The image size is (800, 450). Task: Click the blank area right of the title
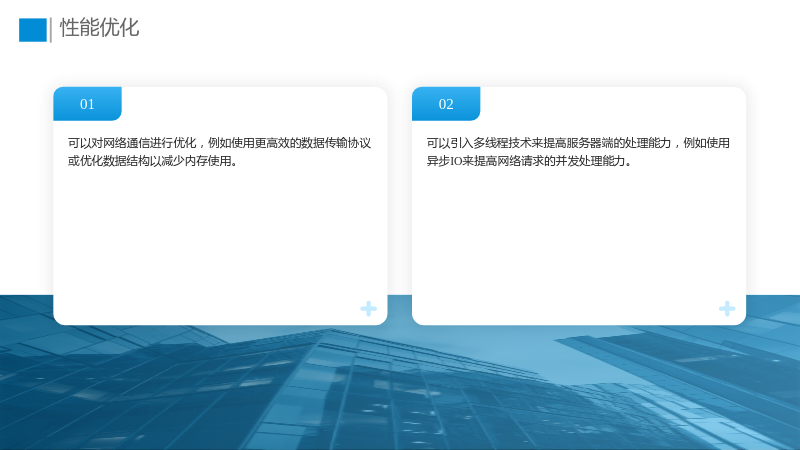click(x=459, y=30)
